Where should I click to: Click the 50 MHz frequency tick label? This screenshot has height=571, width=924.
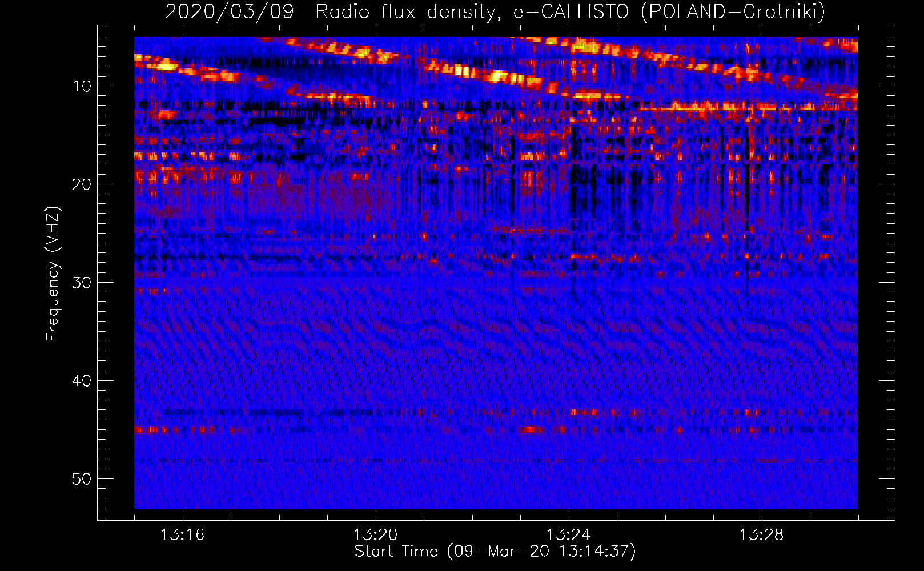(x=82, y=479)
